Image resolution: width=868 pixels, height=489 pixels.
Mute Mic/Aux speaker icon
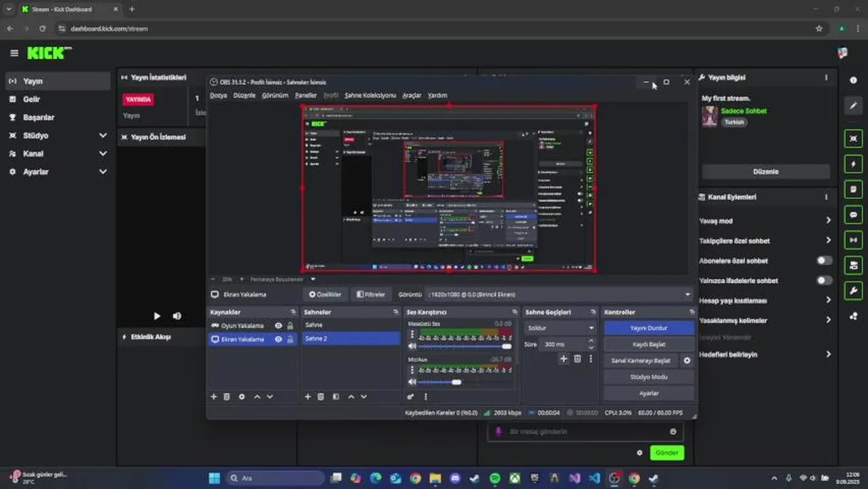pyautogui.click(x=412, y=382)
